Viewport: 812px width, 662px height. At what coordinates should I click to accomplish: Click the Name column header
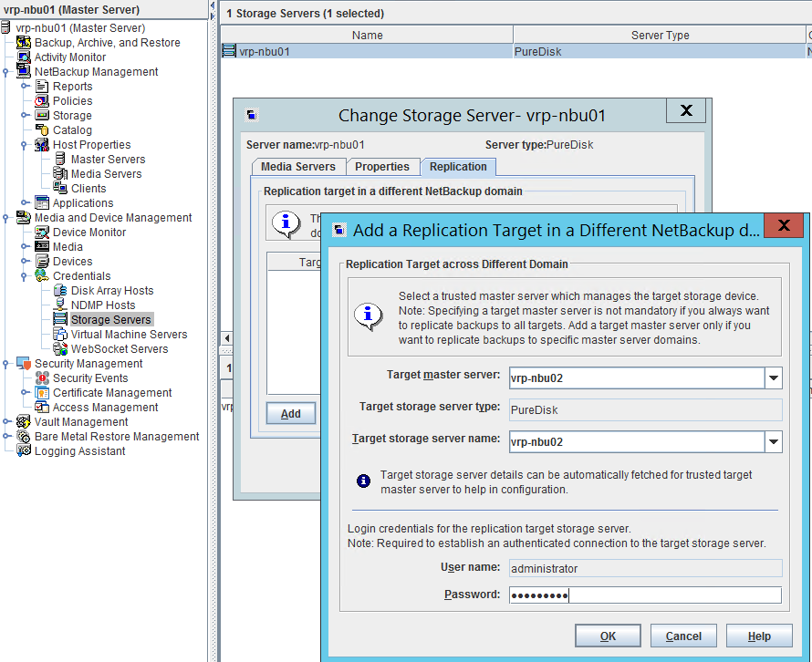click(367, 36)
